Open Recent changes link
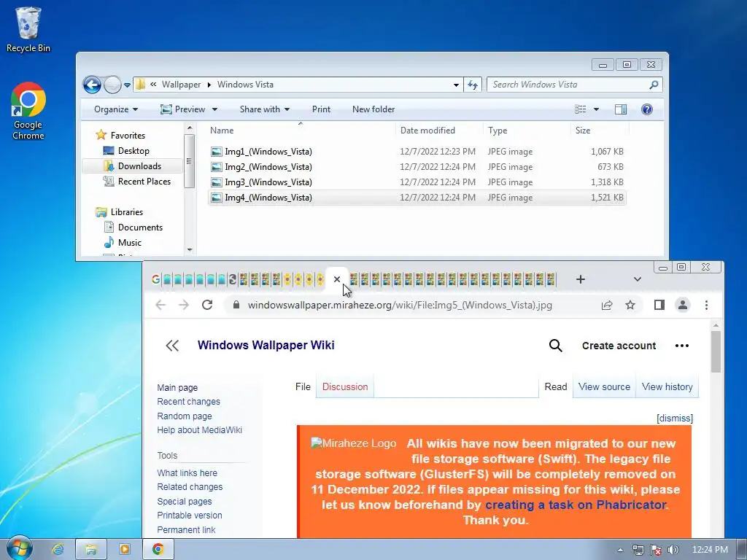The width and height of the screenshot is (747, 560). (189, 402)
